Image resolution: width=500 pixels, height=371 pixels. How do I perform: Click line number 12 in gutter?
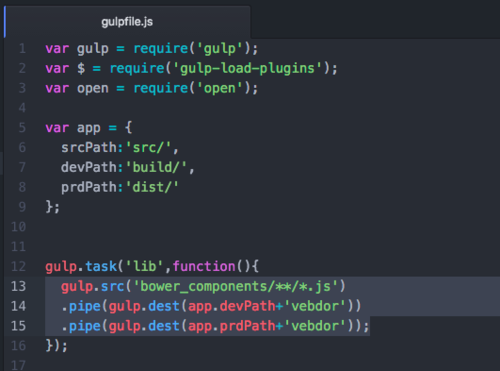point(18,266)
